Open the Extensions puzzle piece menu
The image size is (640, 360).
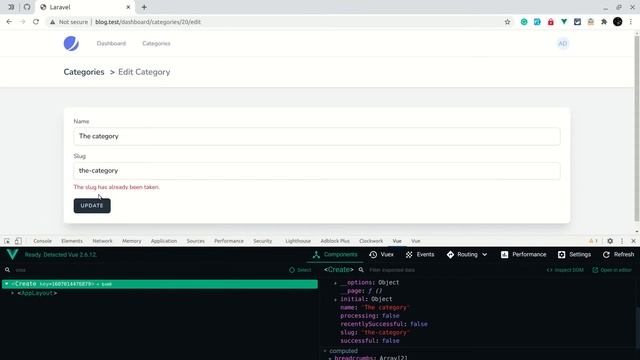(x=604, y=22)
